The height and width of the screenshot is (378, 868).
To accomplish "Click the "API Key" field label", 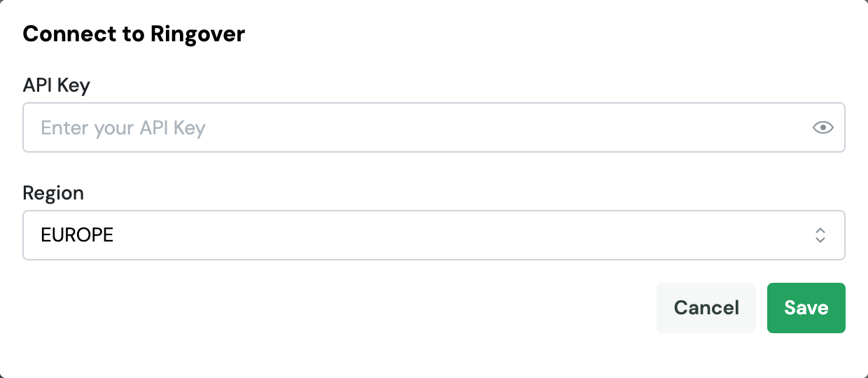I will tap(56, 85).
